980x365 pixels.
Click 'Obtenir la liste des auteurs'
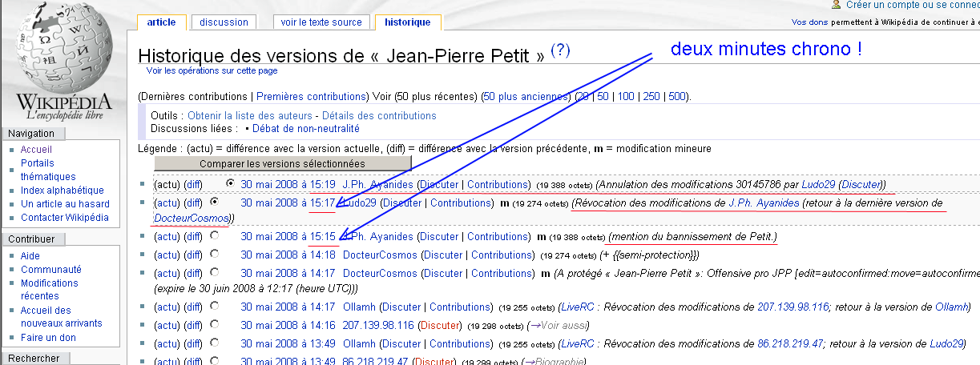click(250, 116)
